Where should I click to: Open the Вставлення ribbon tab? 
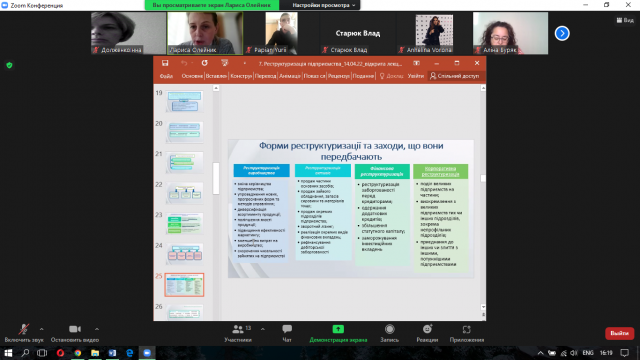coord(216,76)
